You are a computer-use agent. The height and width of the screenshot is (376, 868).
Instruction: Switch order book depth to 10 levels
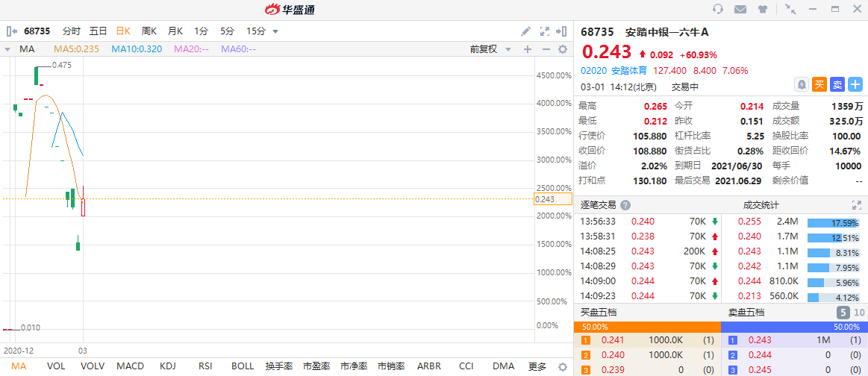[x=858, y=313]
